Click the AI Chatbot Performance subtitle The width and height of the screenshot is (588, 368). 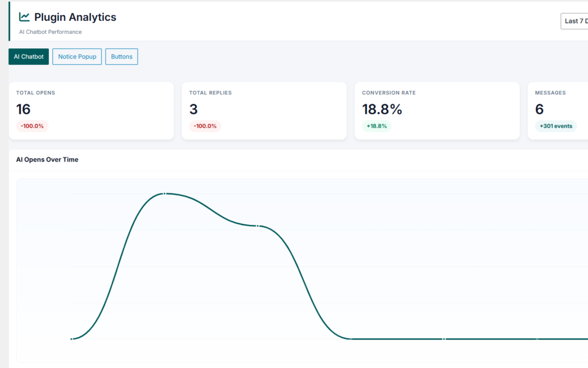(x=51, y=32)
